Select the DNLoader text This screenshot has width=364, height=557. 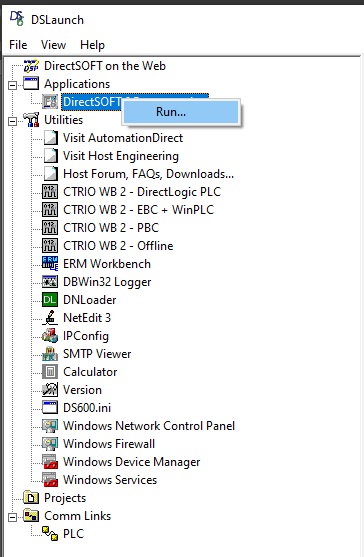(89, 300)
